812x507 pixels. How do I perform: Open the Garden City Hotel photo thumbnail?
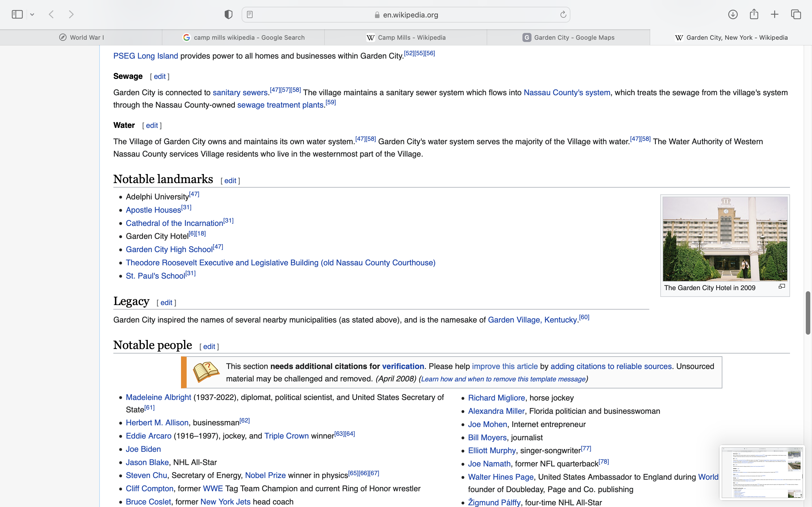pos(725,239)
